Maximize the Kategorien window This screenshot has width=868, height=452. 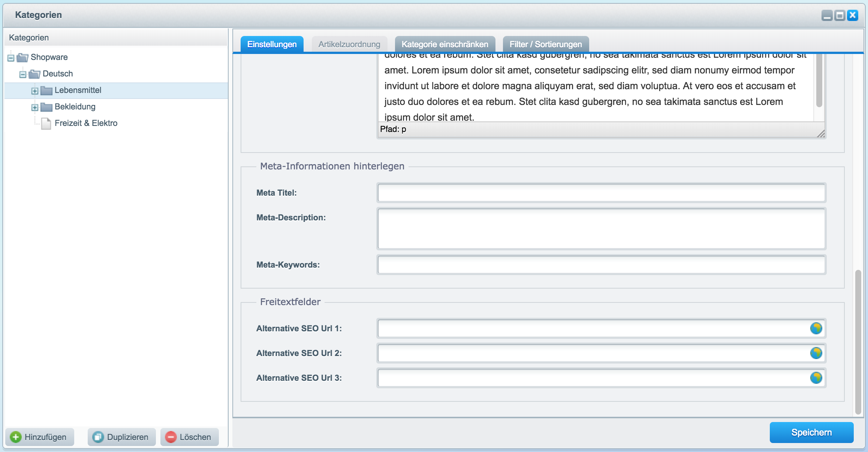[840, 15]
